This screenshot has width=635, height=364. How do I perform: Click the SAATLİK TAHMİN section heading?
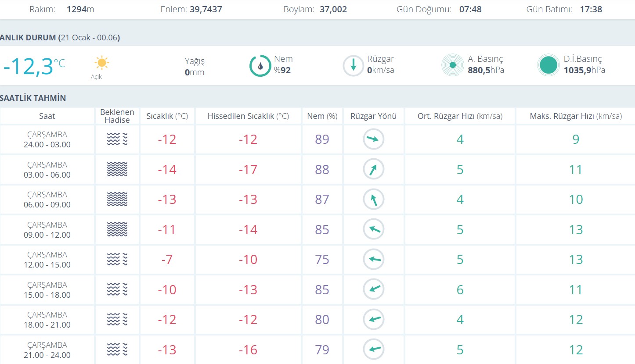[33, 98]
